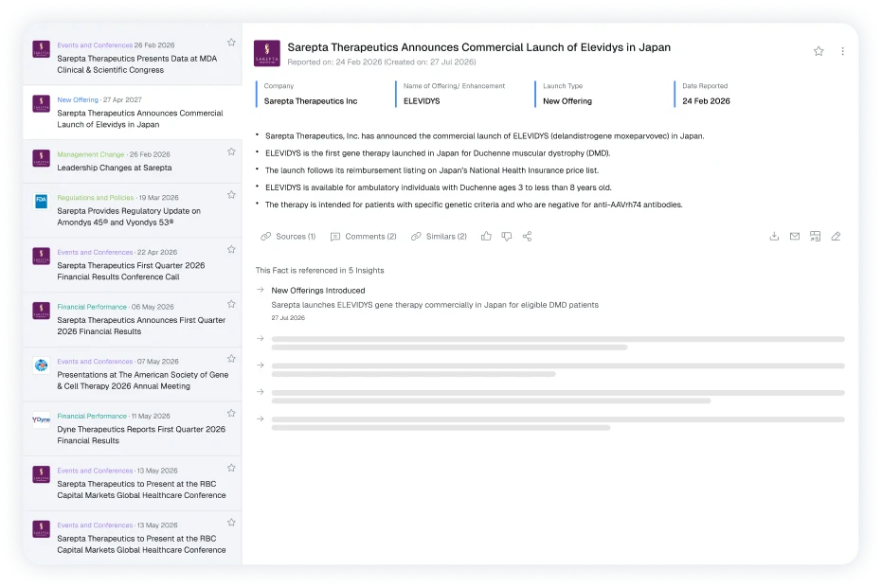Open Comments (2)
This screenshot has height=588, width=882.
click(364, 236)
